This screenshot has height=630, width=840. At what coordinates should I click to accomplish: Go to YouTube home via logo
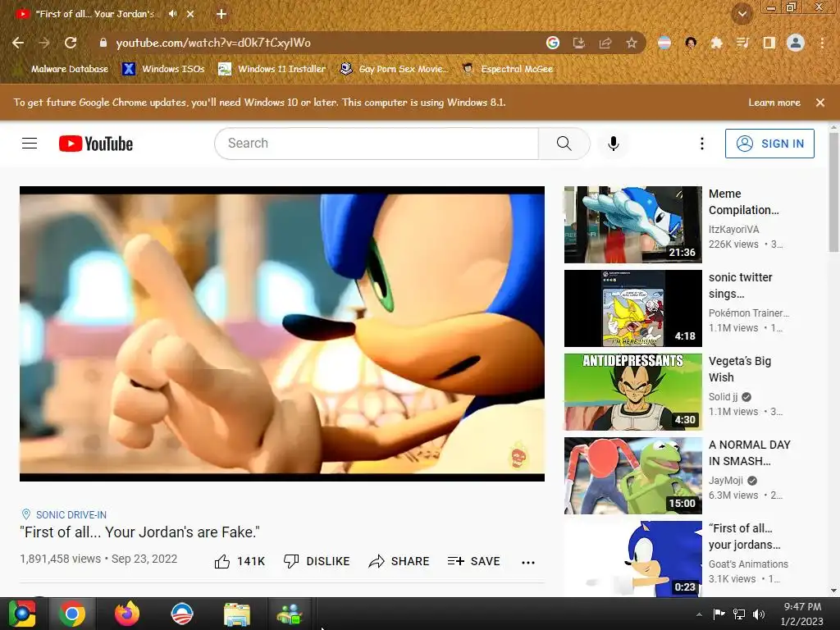tap(96, 144)
